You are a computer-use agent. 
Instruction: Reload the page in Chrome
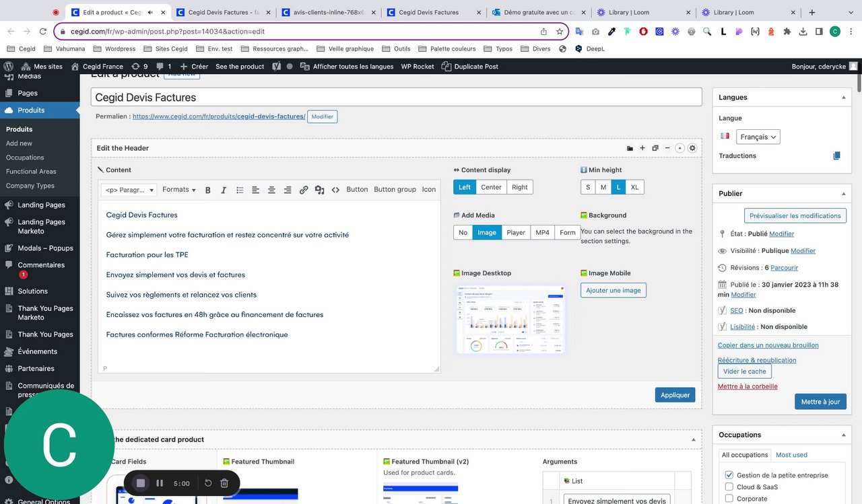click(43, 31)
